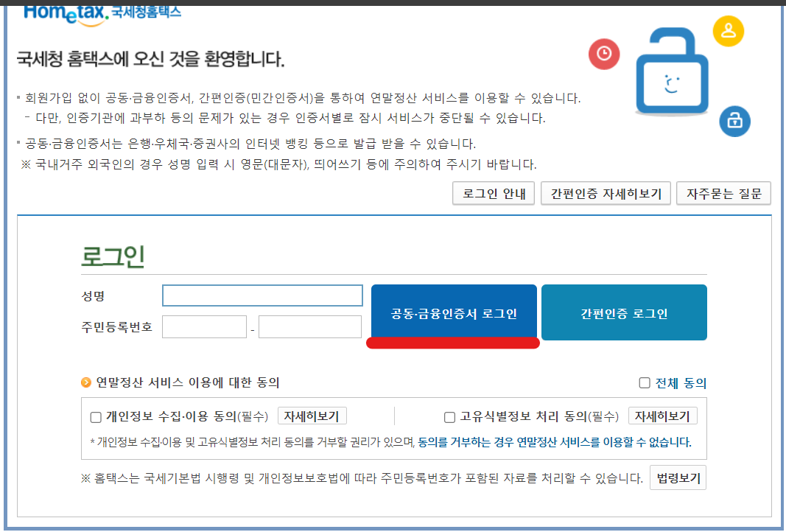Check 개인정보 수집·이용 동의(필수)

click(95, 416)
